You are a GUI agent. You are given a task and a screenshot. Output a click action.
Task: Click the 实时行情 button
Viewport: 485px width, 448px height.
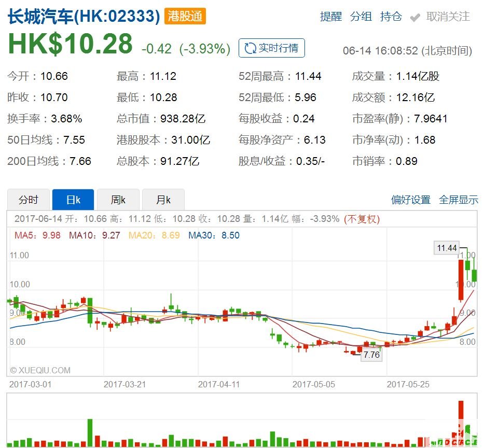(272, 48)
